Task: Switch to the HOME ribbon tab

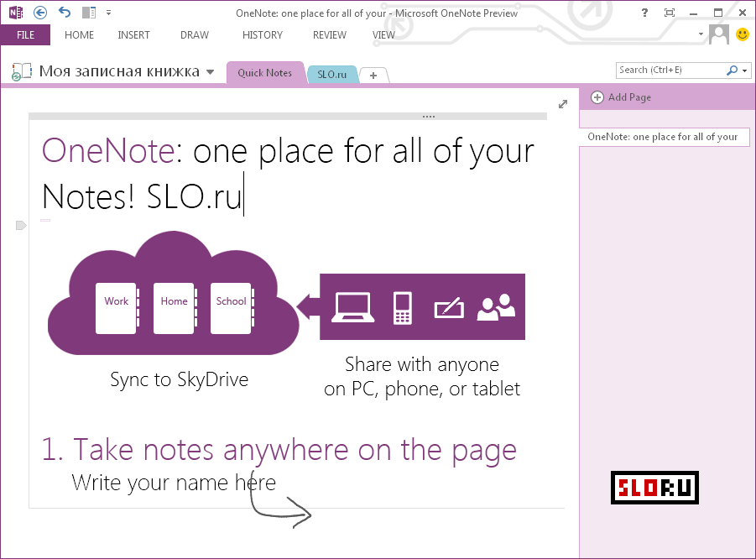Action: coord(79,35)
